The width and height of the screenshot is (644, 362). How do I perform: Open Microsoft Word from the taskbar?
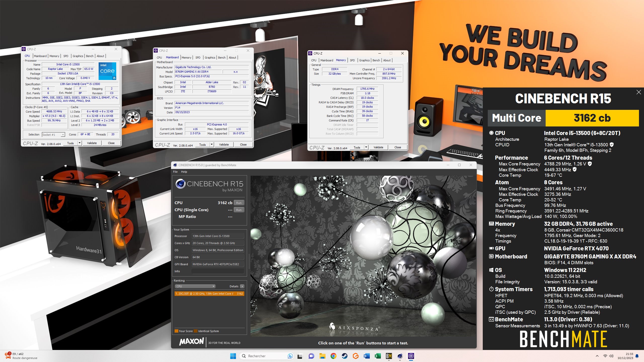pyautogui.click(x=367, y=356)
